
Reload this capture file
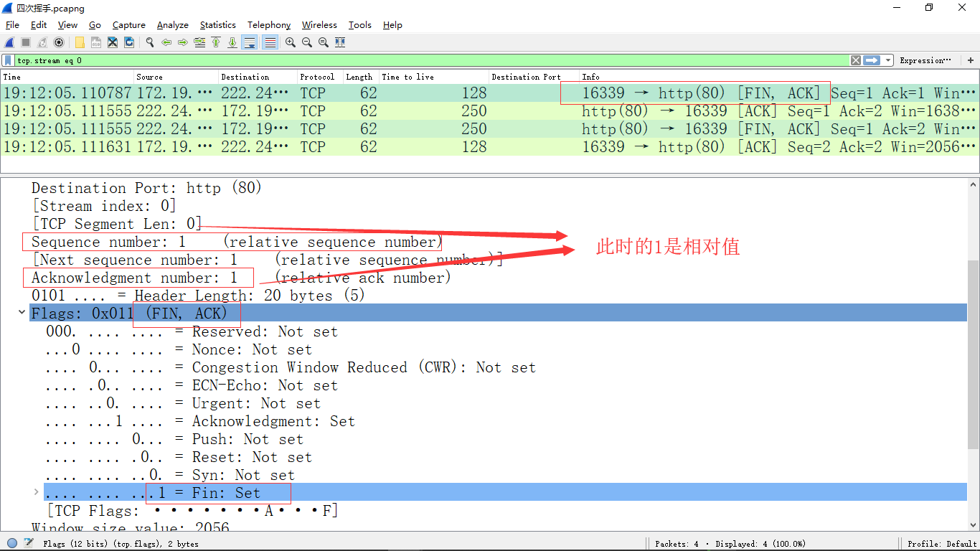click(129, 42)
